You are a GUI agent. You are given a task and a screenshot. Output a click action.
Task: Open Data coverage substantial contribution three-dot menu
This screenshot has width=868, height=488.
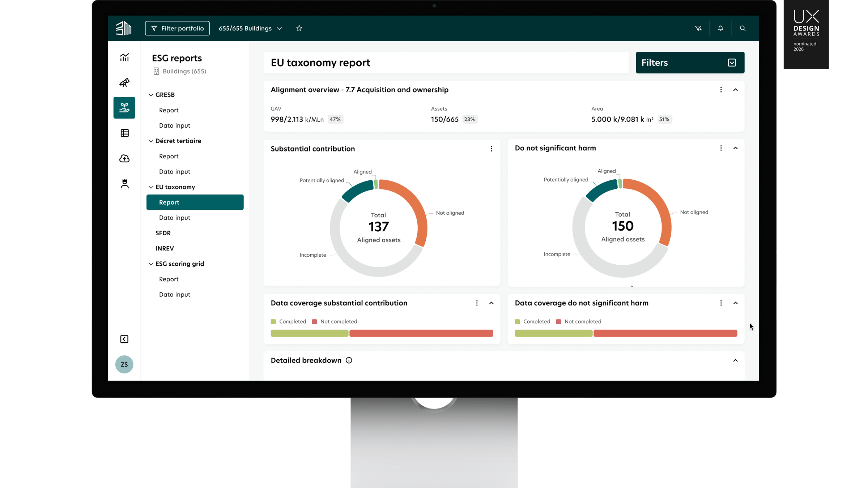(477, 303)
